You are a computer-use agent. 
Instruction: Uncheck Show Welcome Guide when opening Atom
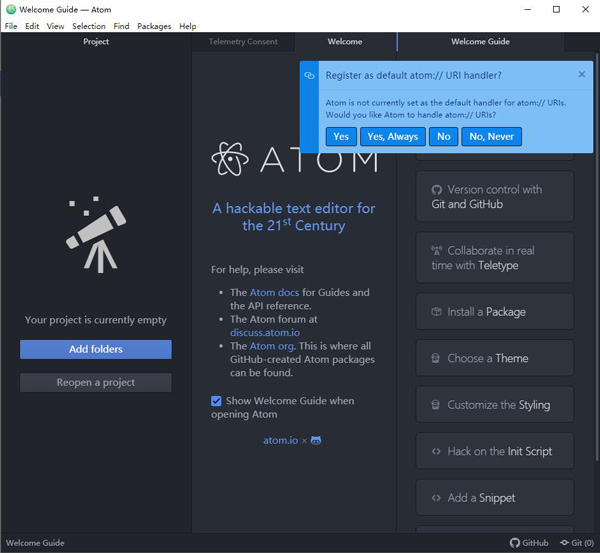click(x=216, y=401)
